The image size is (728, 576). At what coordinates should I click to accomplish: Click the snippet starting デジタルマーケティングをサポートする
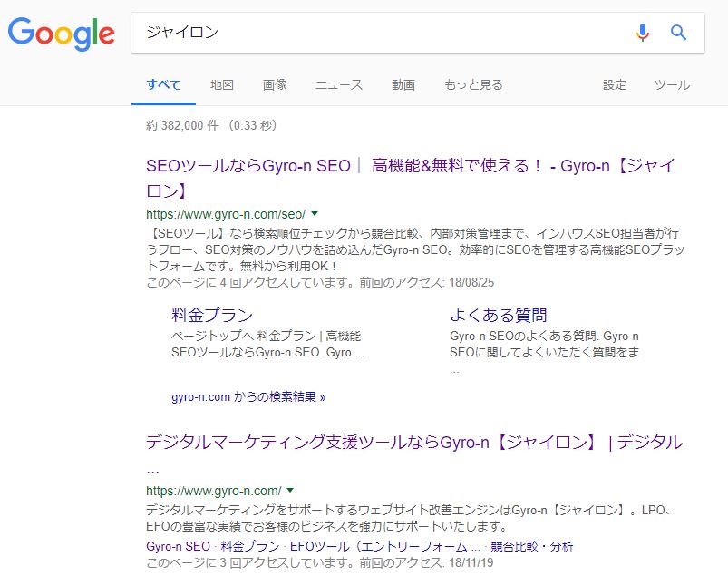410,519
